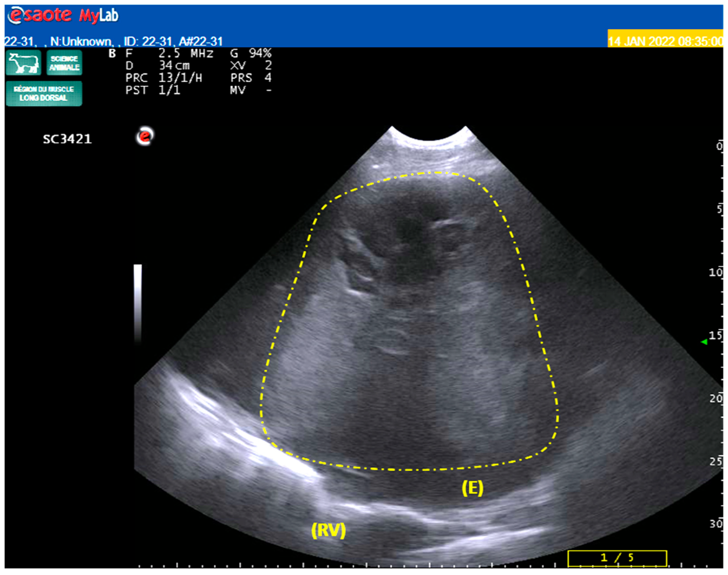Click the SC3421 probe label

coord(67,139)
